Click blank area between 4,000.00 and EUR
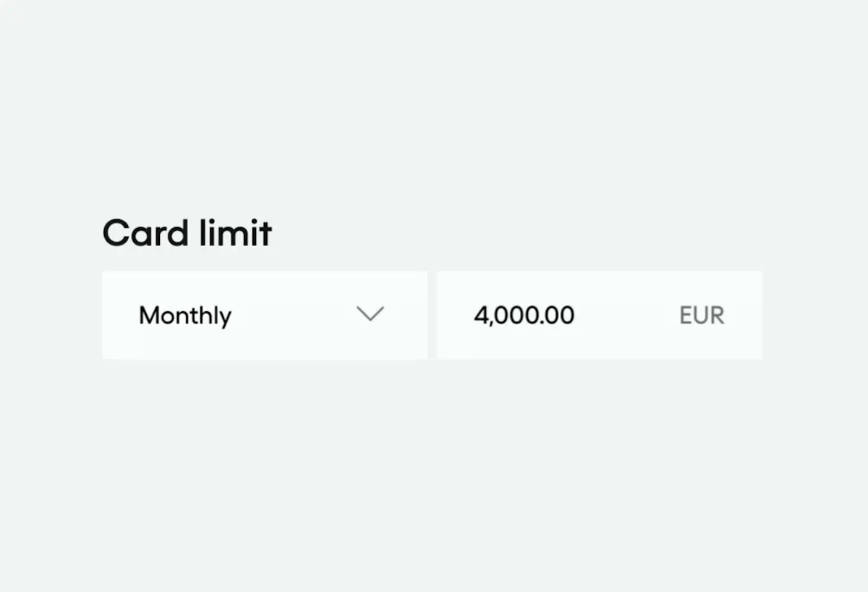The height and width of the screenshot is (592, 868). click(x=627, y=316)
